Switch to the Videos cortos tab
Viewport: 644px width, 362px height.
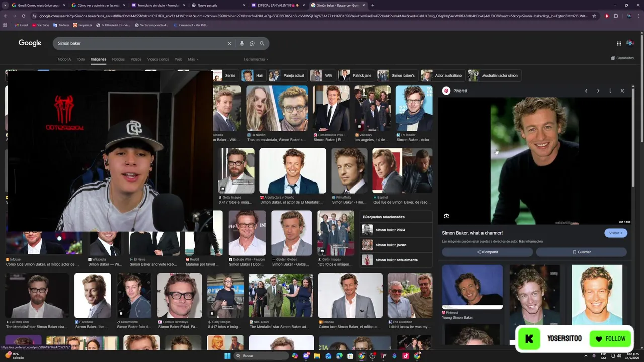tap(158, 59)
